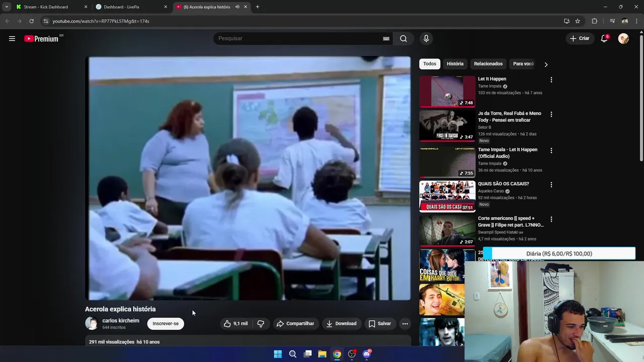
Task: Click video title Acerola explica história
Action: coord(120,309)
